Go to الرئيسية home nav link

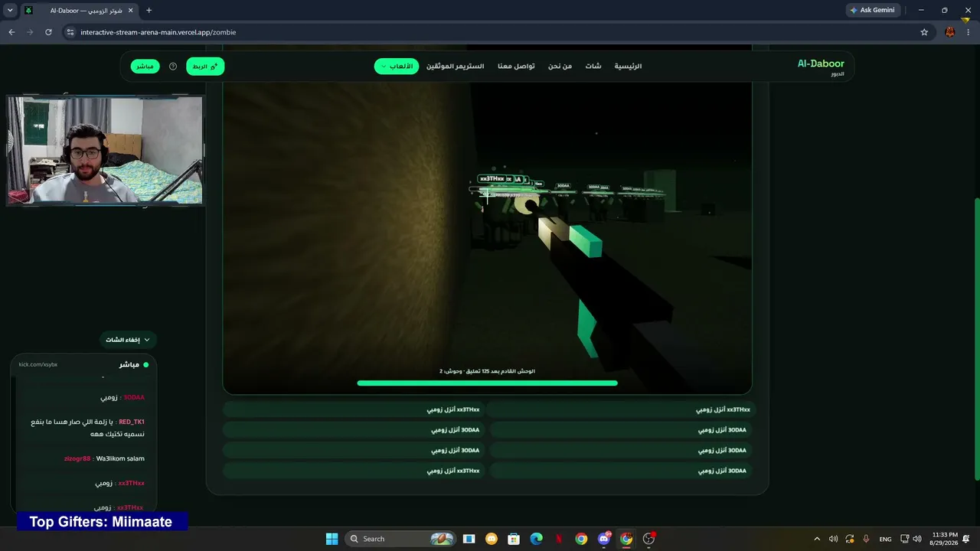pos(628,67)
